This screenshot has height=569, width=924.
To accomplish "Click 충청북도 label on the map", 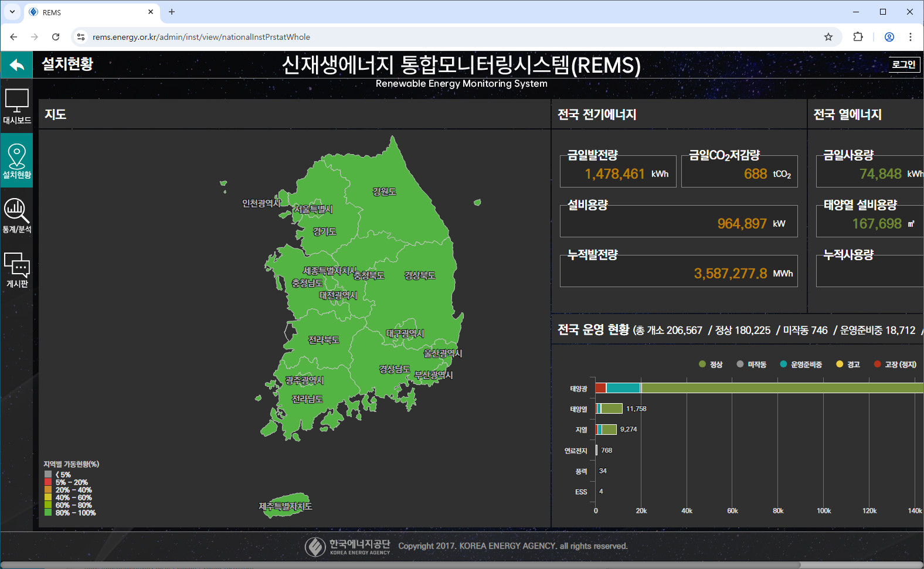I will (369, 275).
